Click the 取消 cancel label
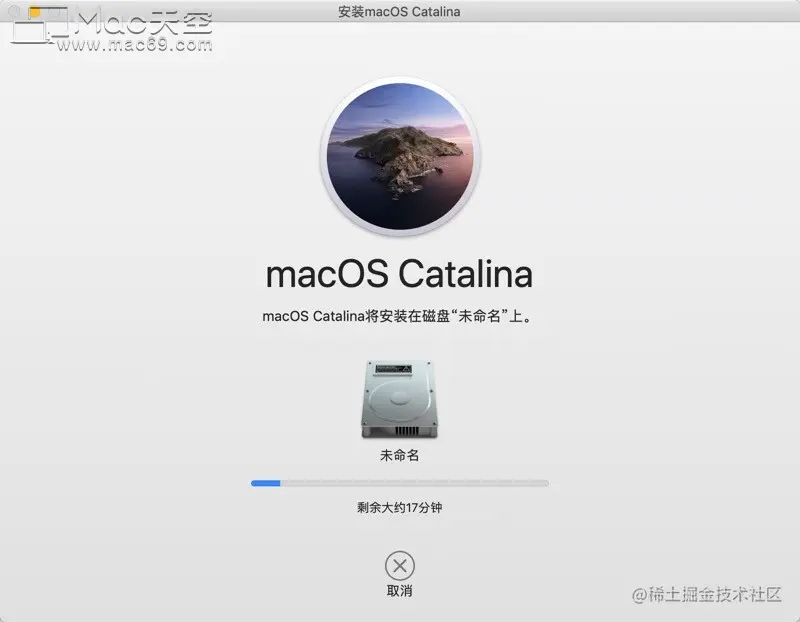Screen dimensions: 800x622 (399, 591)
